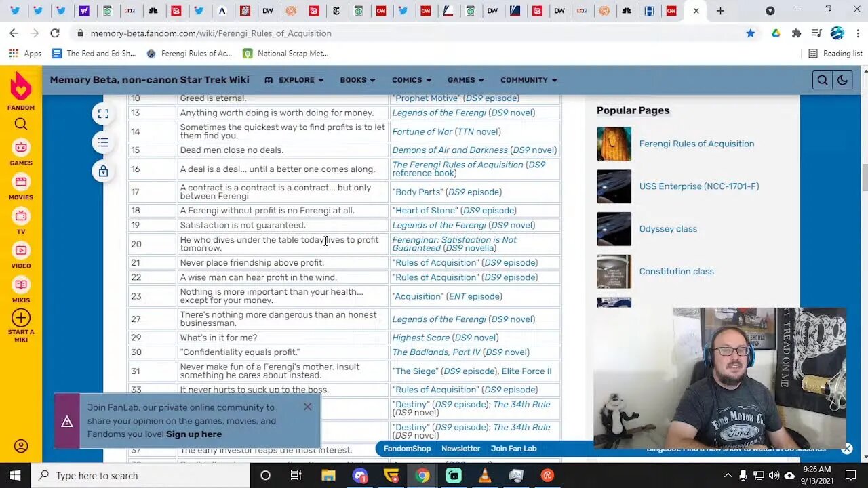Bookmark this page with the star icon
This screenshot has width=868, height=488.
pos(751,33)
